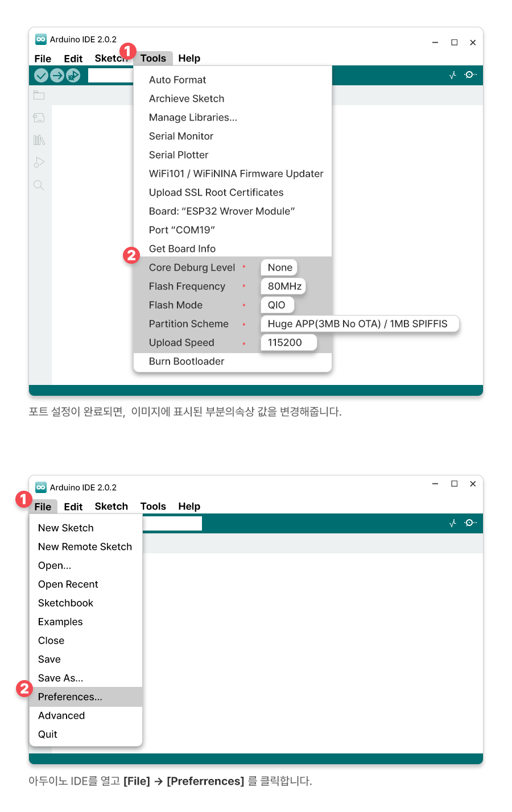The height and width of the screenshot is (812, 512).
Task: Click the Search magnifier icon in sidebar
Action: coord(39,185)
